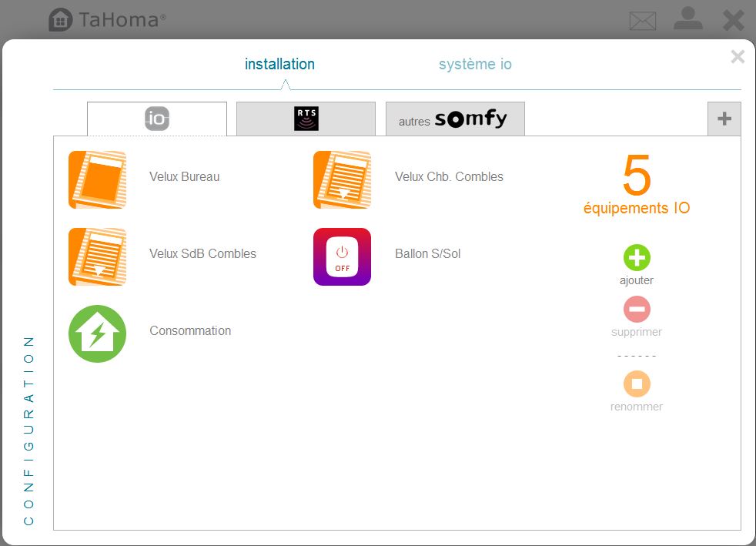
Task: Select the installation menu heading
Action: pos(279,65)
